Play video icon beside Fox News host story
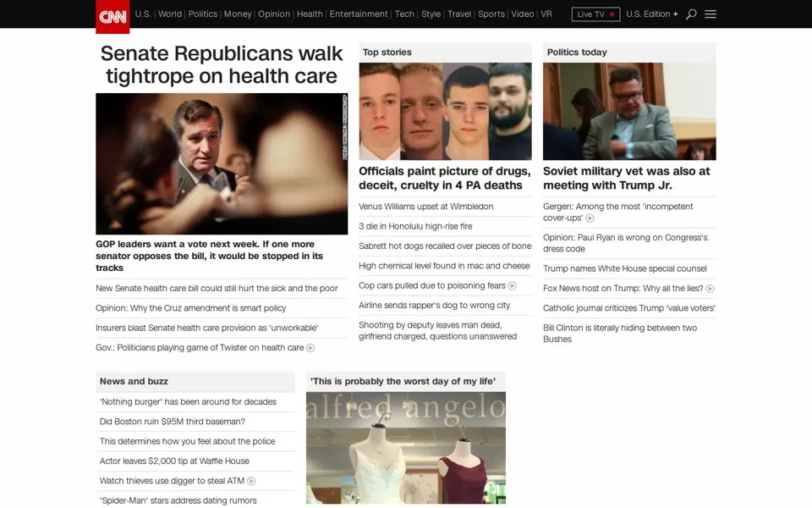 (x=710, y=289)
